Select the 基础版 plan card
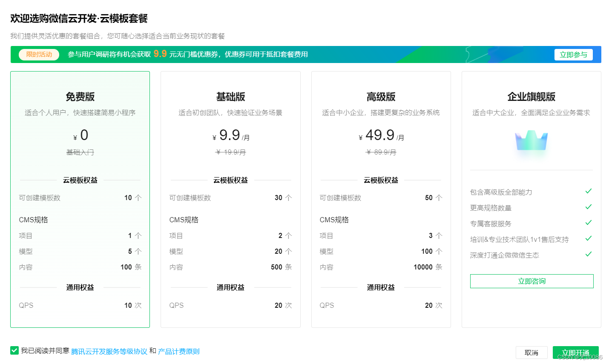 [x=230, y=199]
